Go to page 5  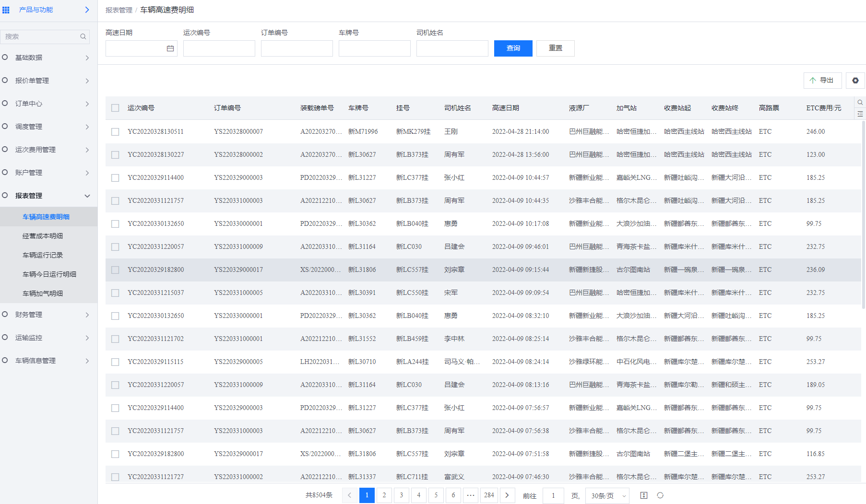[x=436, y=495]
